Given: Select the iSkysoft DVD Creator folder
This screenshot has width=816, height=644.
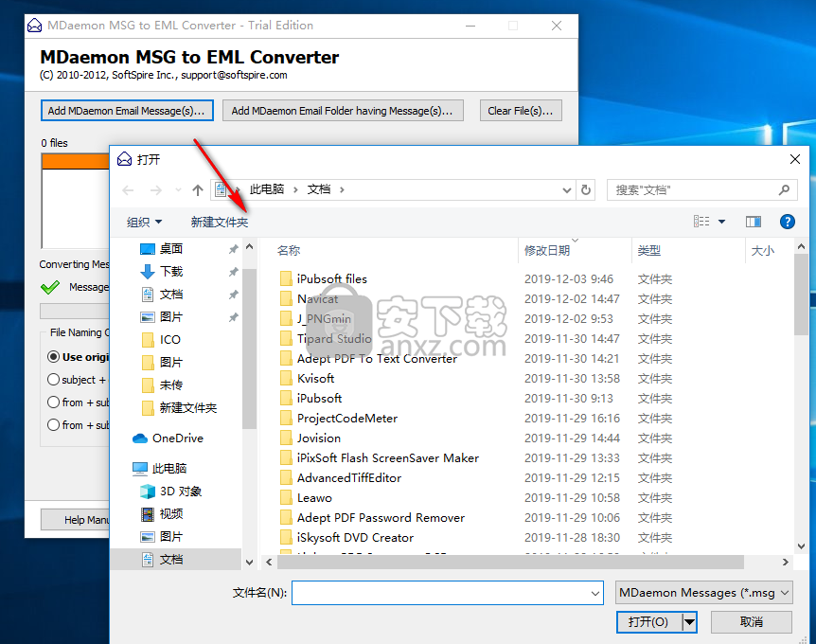Looking at the screenshot, I should (x=355, y=538).
